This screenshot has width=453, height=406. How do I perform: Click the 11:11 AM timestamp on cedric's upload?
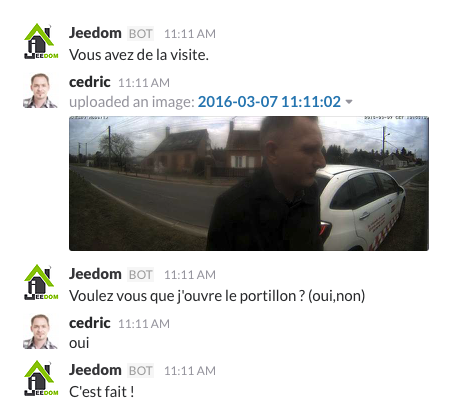144,83
